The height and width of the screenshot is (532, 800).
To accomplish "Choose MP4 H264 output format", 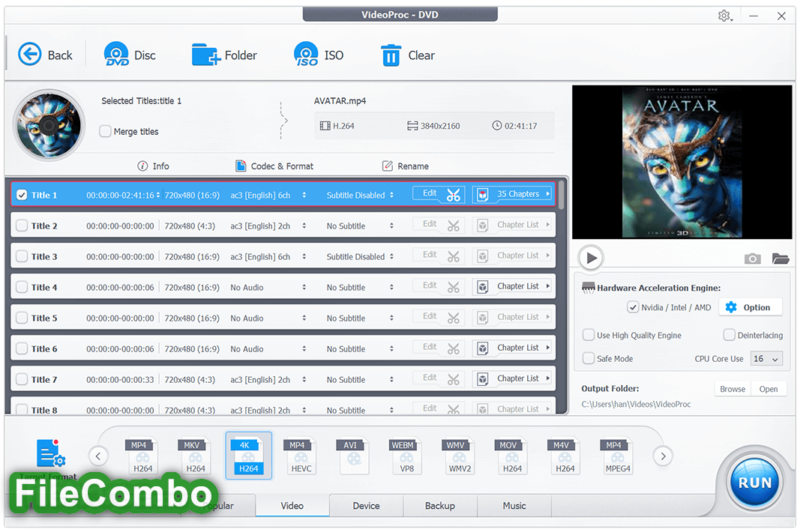I will [x=143, y=456].
